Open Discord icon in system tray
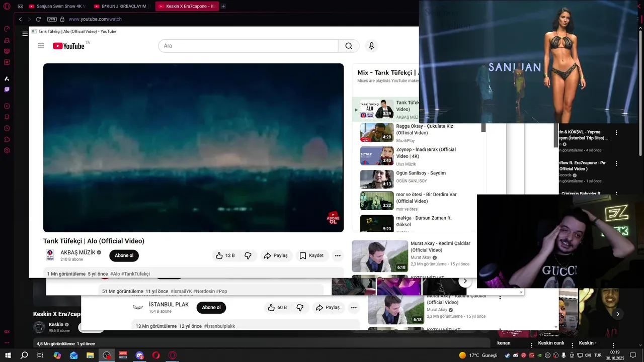The image size is (644, 362). (515, 355)
